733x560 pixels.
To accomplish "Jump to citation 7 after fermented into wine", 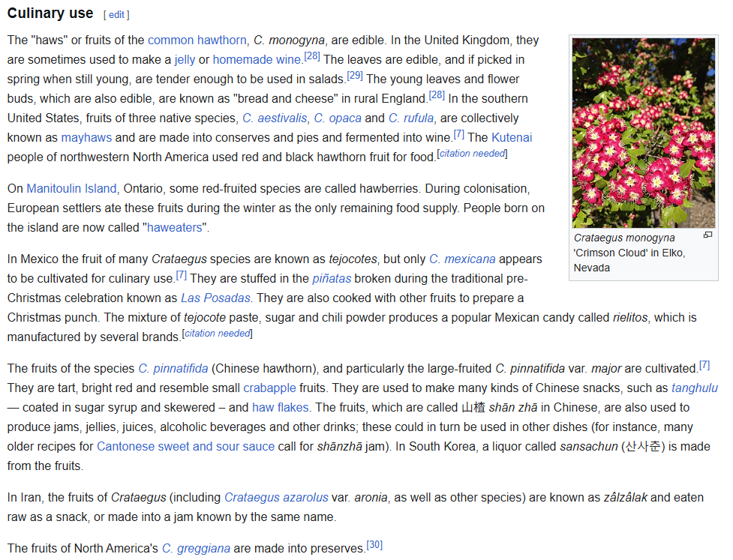I will click(458, 134).
